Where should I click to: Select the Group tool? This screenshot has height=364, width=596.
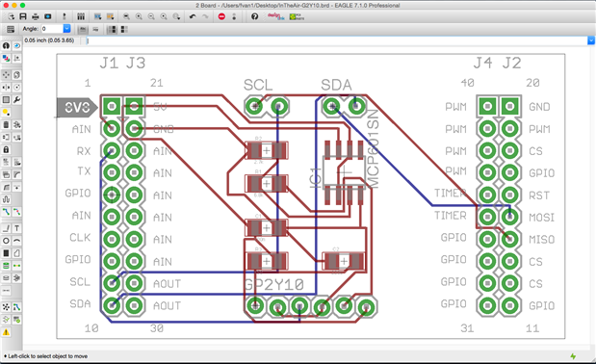pos(6,99)
